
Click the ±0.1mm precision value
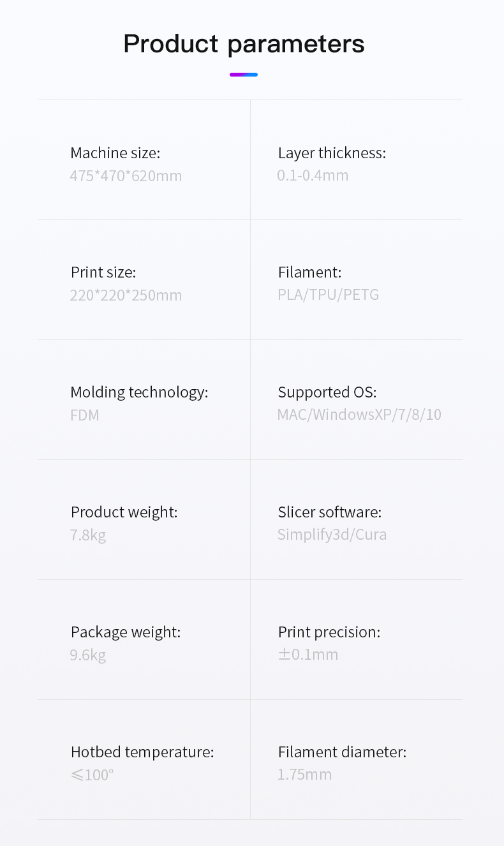[308, 655]
